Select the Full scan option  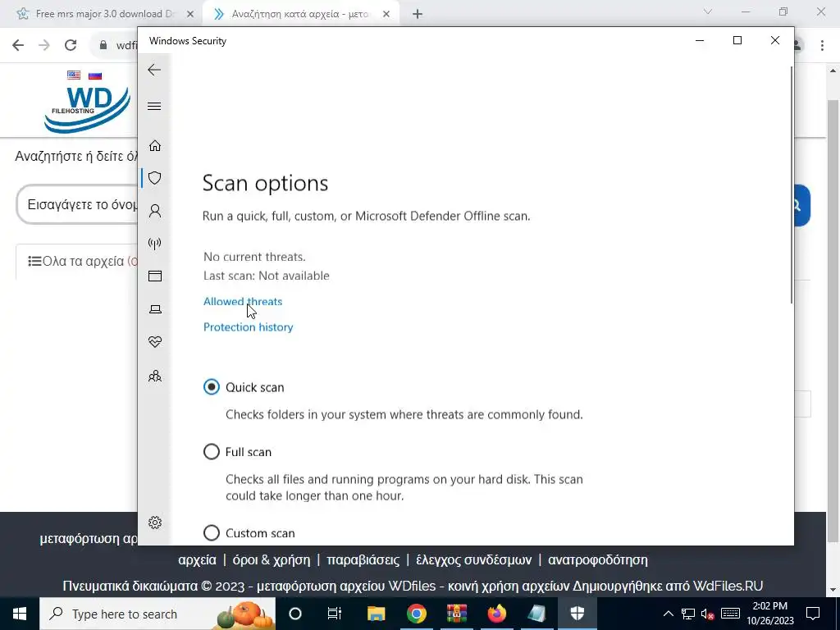(212, 452)
